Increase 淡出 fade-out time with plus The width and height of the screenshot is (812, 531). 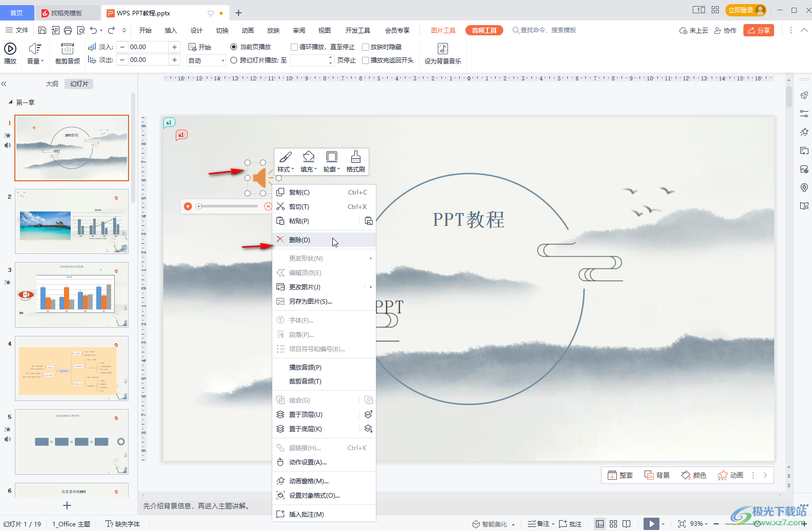click(x=175, y=60)
